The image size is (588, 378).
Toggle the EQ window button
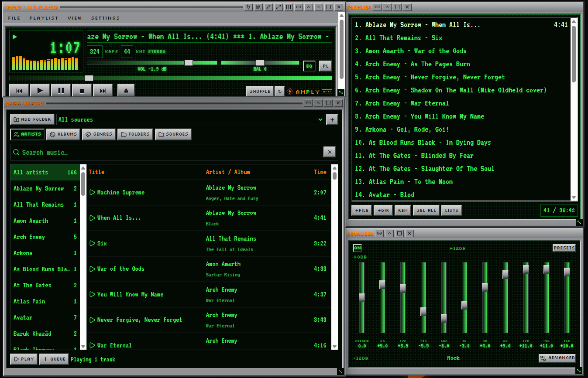(309, 66)
